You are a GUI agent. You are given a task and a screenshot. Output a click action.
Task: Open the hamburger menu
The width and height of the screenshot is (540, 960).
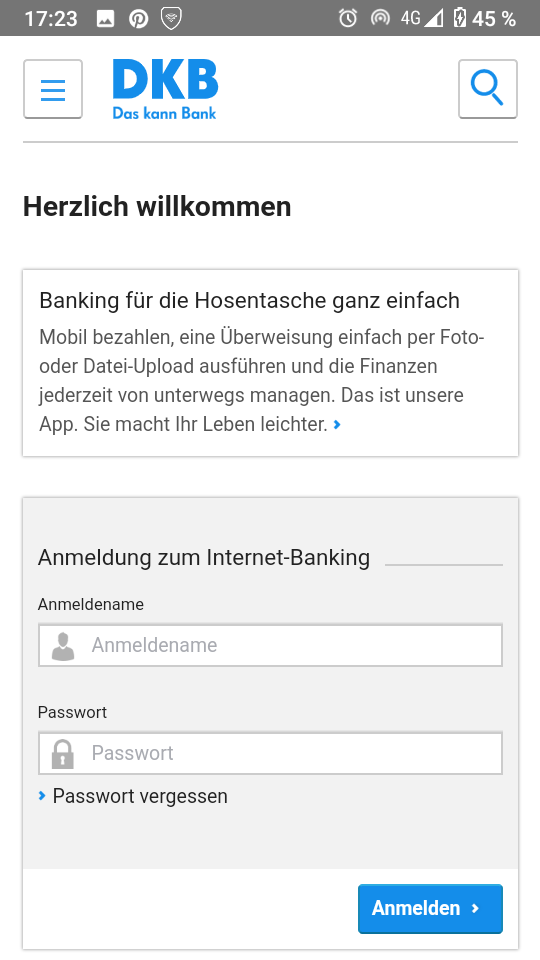pos(53,89)
